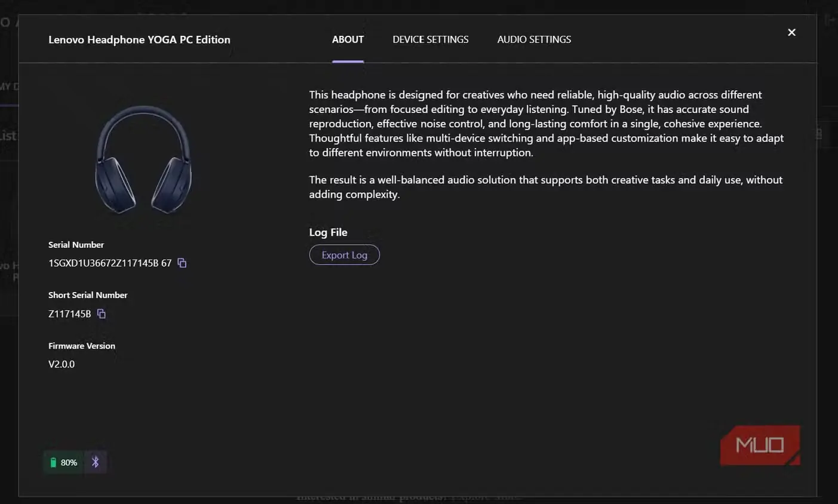
Task: Click the Log File heading
Action: 328,232
